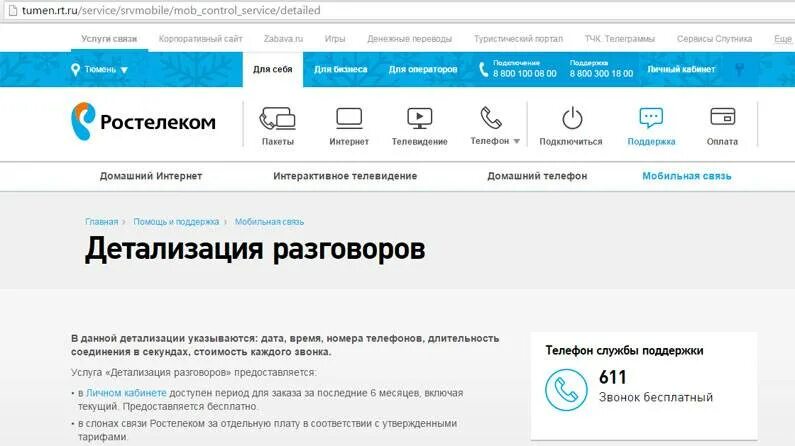
Task: Open the Пакеты devices icon
Action: (x=277, y=118)
